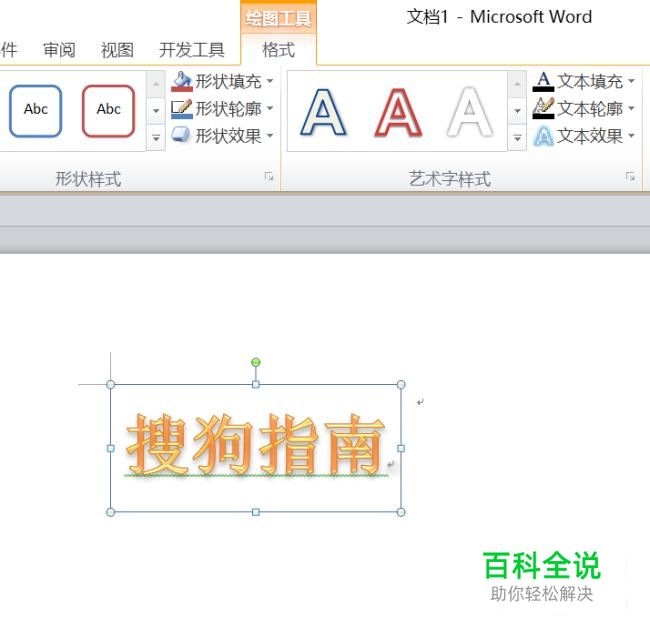
Task: Open the 文本轮廓 dropdown arrow
Action: coord(631,108)
